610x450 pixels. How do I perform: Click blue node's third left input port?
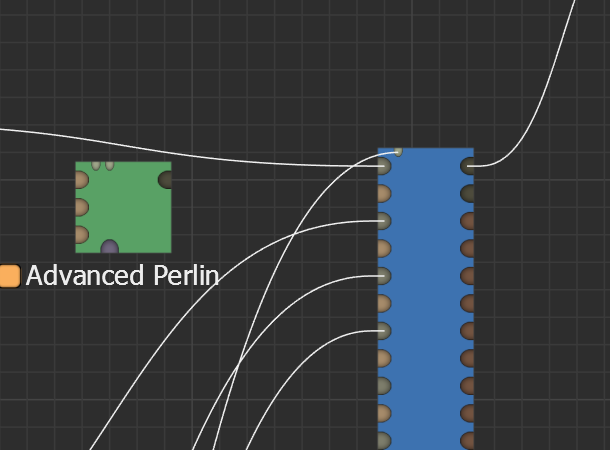coord(383,220)
